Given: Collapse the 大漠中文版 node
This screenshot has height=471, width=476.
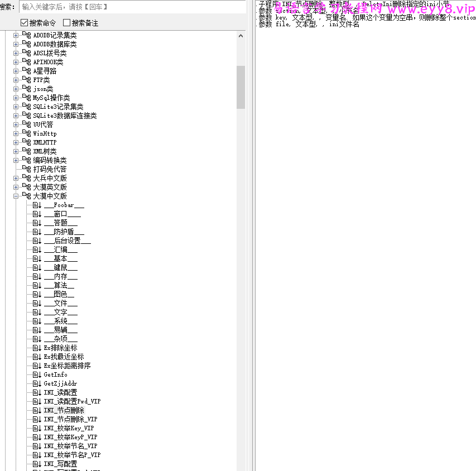Looking at the screenshot, I should [x=16, y=195].
